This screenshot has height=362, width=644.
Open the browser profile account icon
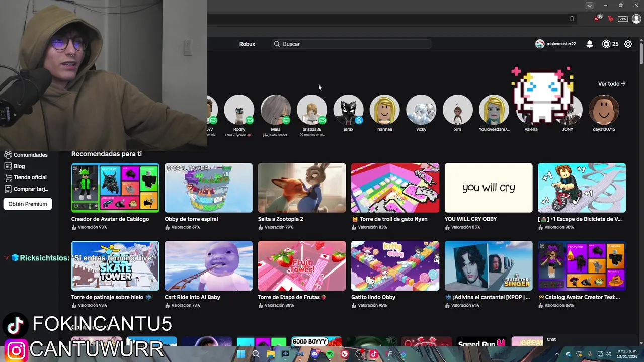[636, 19]
